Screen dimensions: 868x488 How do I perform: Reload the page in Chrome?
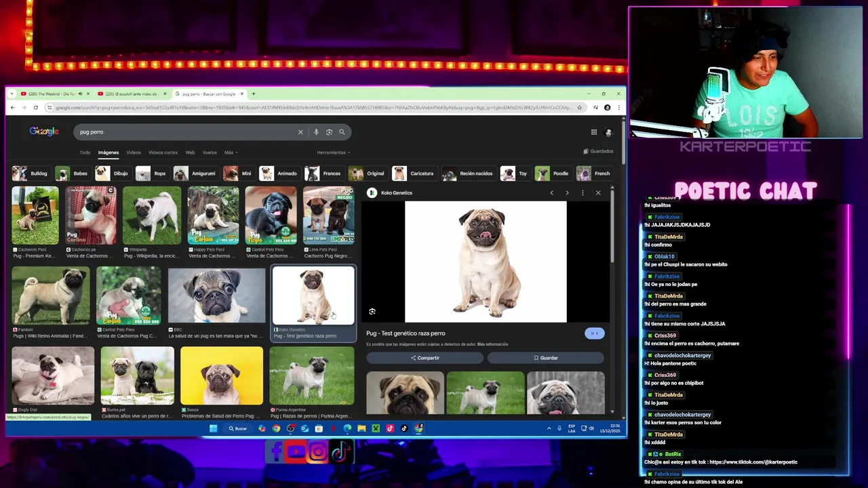pos(36,107)
